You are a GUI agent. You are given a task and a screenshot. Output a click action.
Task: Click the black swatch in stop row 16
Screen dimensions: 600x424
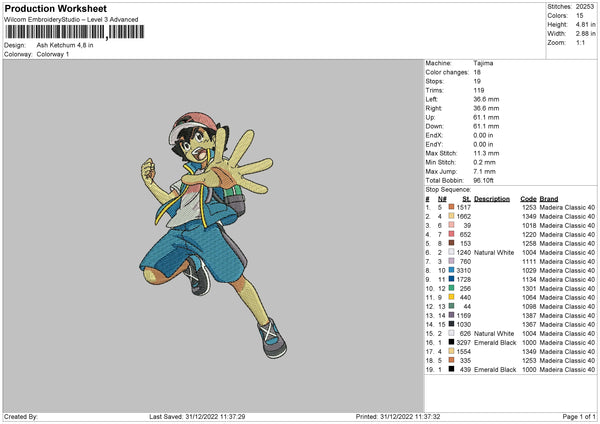click(452, 342)
